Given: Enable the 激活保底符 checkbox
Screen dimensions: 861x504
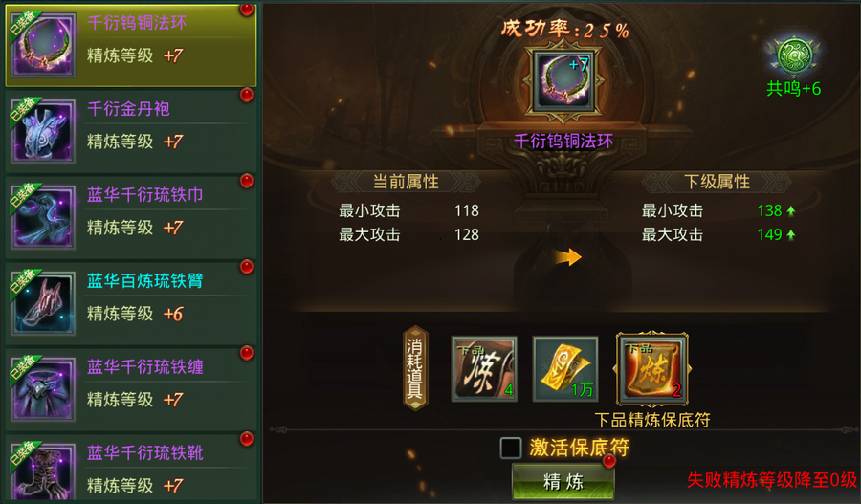Looking at the screenshot, I should point(511,448).
